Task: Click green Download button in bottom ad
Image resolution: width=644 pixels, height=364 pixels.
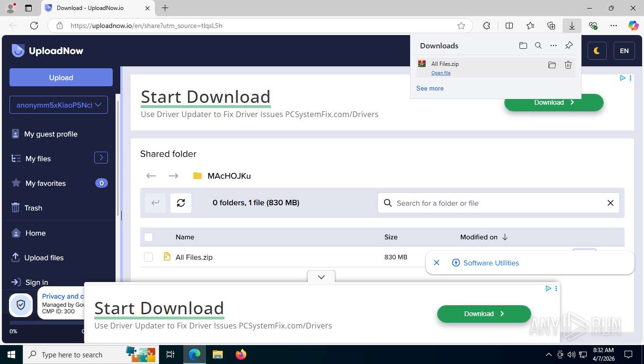Action: [x=484, y=314]
